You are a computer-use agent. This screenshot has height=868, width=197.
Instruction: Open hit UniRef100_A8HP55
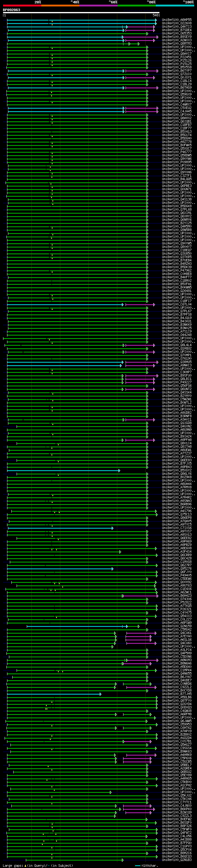point(177,20)
